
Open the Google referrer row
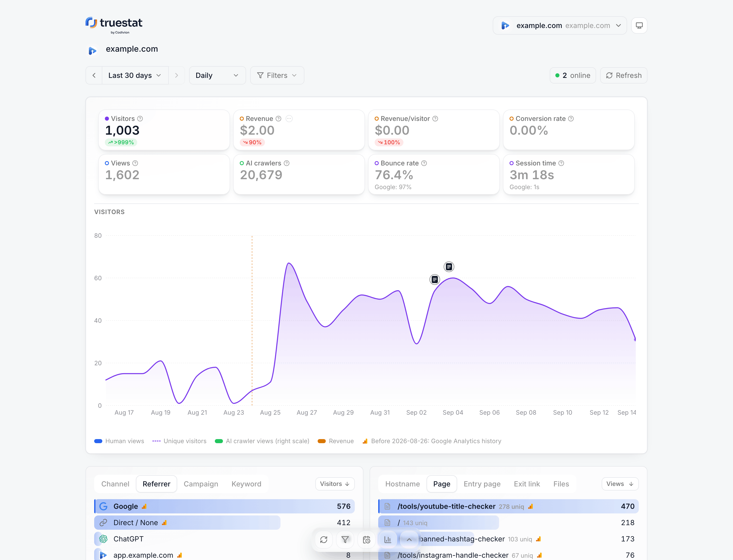click(224, 506)
